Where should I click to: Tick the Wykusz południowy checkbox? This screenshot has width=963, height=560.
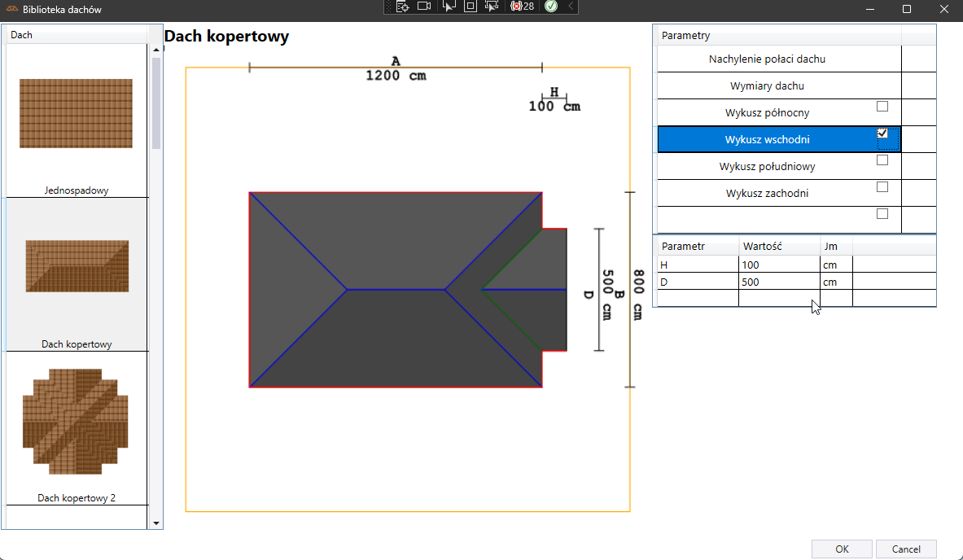(882, 160)
